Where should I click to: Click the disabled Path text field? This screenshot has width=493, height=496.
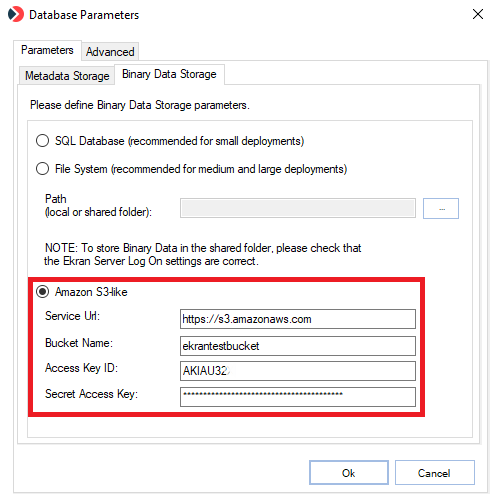pyautogui.click(x=298, y=208)
